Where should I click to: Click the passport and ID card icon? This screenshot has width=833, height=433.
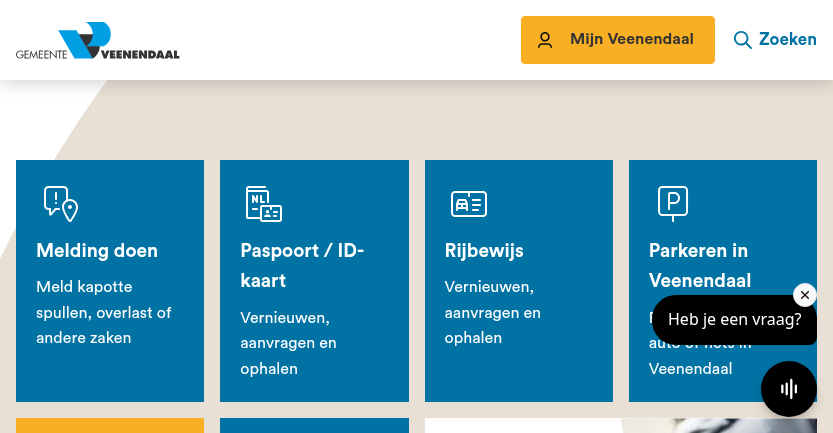264,203
